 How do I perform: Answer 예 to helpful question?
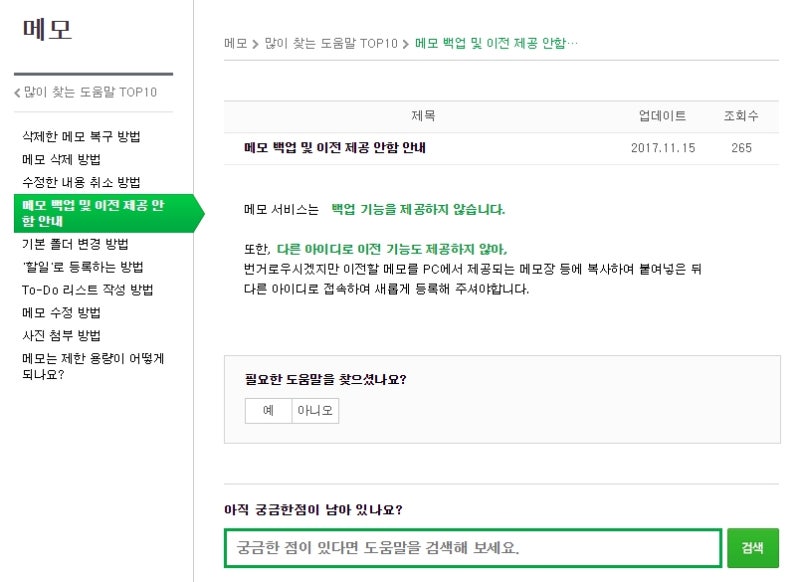268,411
